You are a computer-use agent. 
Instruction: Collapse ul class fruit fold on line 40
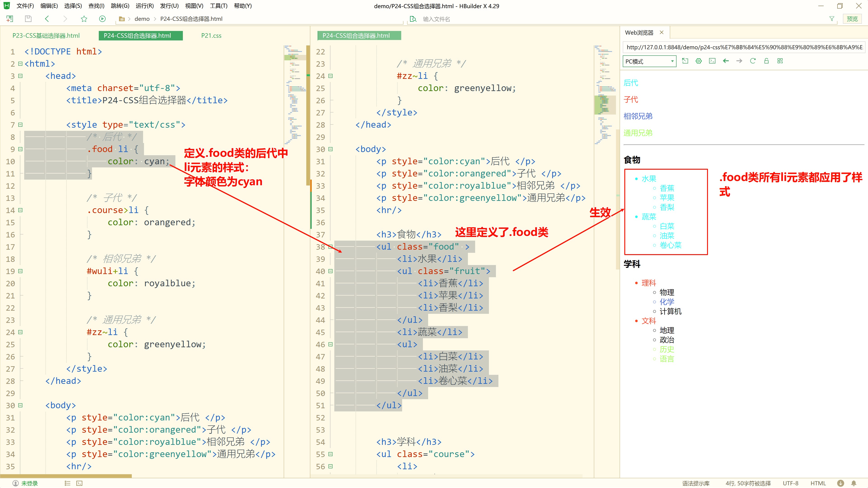coord(330,271)
